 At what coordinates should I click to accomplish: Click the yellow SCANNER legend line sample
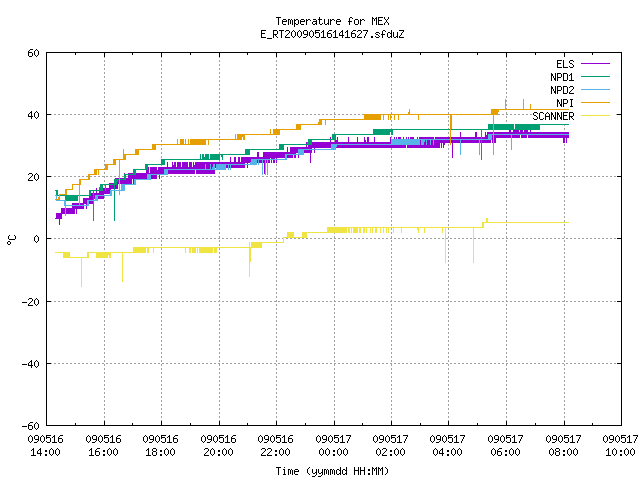point(596,116)
